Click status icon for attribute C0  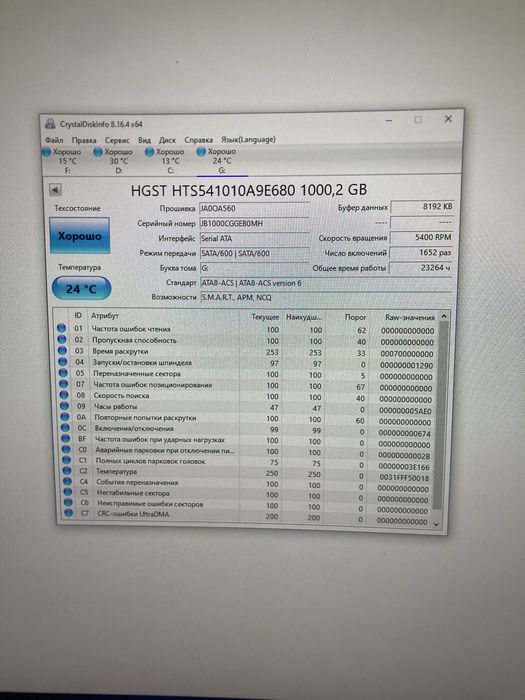pyautogui.click(x=66, y=449)
